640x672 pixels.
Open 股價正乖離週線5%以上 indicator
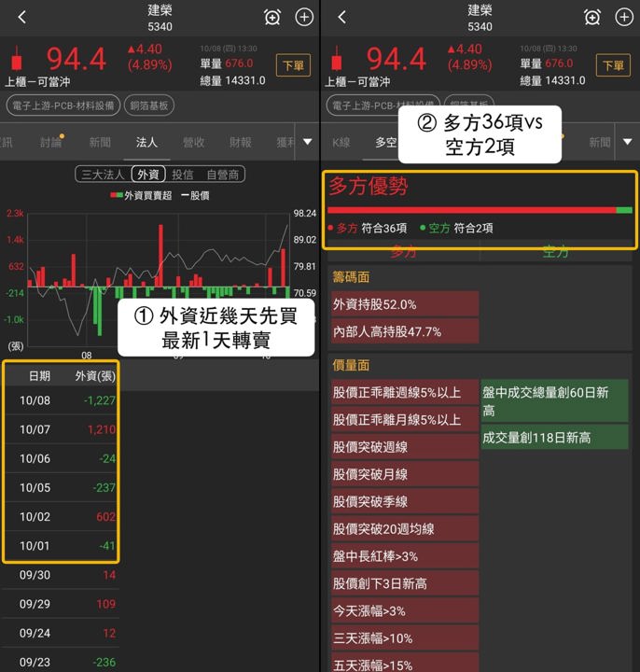404,392
